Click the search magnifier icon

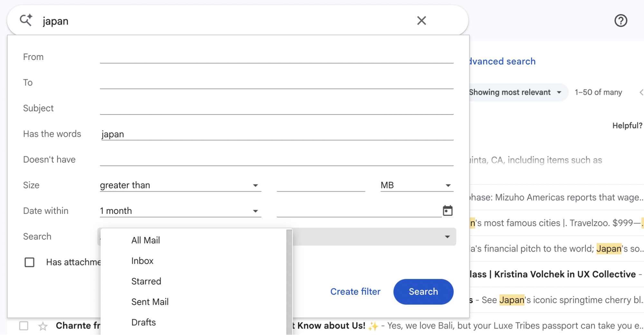pos(26,20)
